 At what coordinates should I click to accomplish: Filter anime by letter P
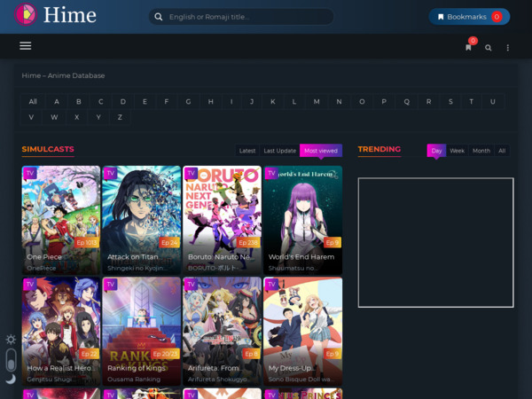pyautogui.click(x=384, y=101)
